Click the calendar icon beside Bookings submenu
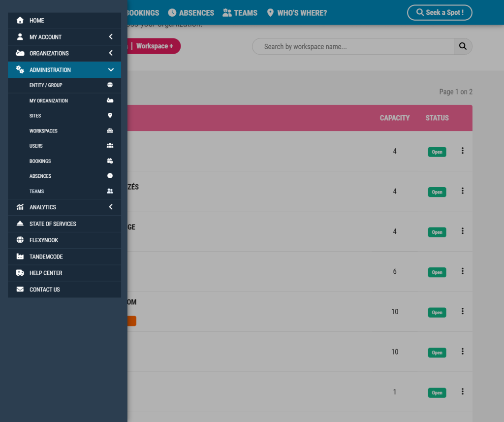504x422 pixels. coord(110,161)
